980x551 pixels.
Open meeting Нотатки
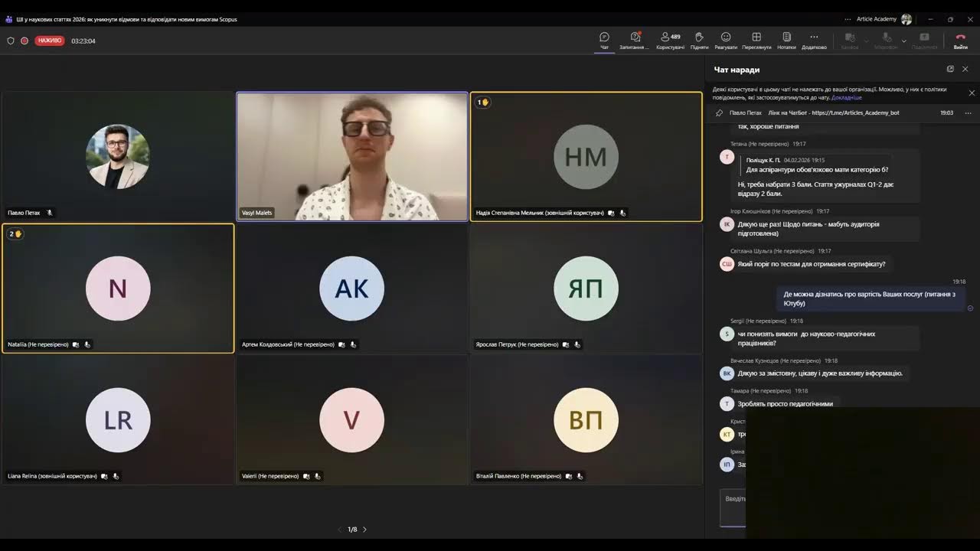point(786,41)
